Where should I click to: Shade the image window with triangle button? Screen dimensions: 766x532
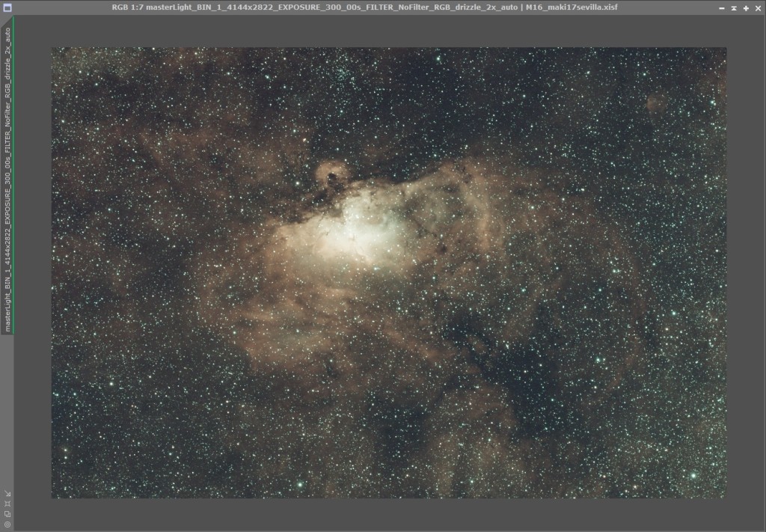click(x=734, y=7)
